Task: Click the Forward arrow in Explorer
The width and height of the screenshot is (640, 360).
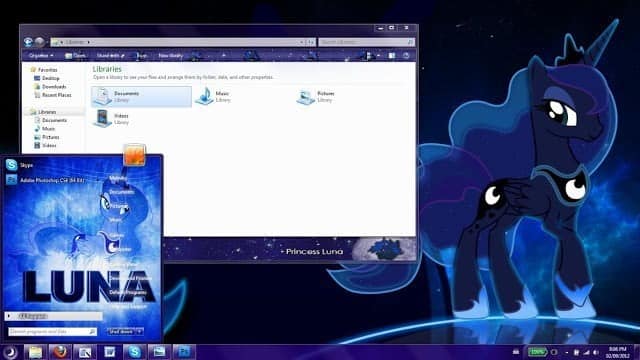Action: pyautogui.click(x=40, y=42)
